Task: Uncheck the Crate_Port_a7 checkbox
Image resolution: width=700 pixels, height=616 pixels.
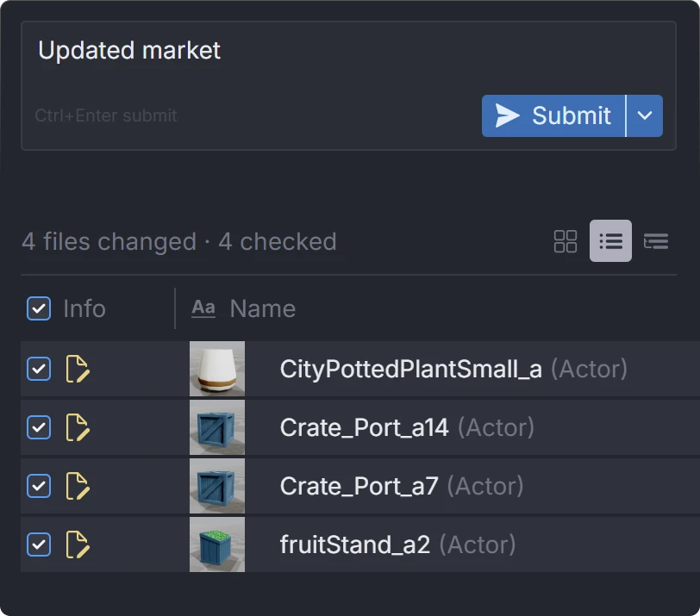Action: 39,486
